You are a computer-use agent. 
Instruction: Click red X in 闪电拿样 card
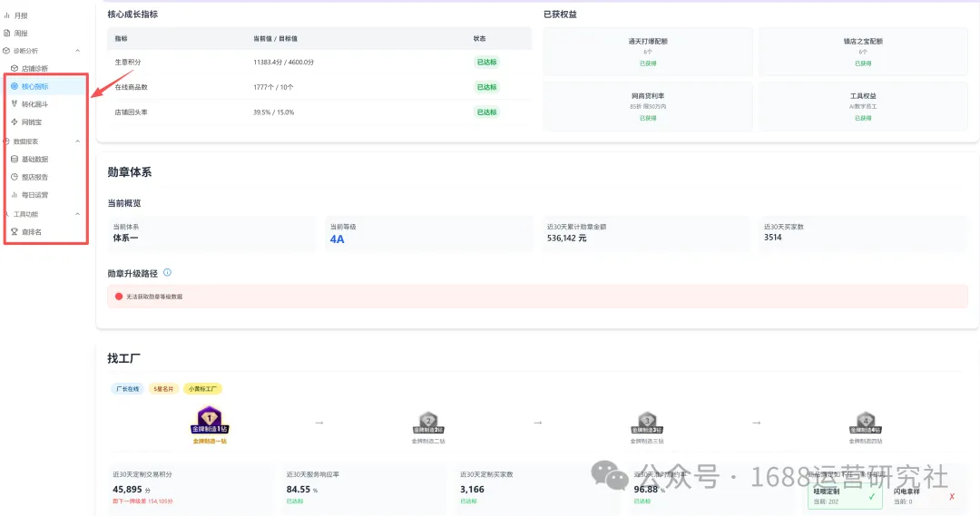952,497
